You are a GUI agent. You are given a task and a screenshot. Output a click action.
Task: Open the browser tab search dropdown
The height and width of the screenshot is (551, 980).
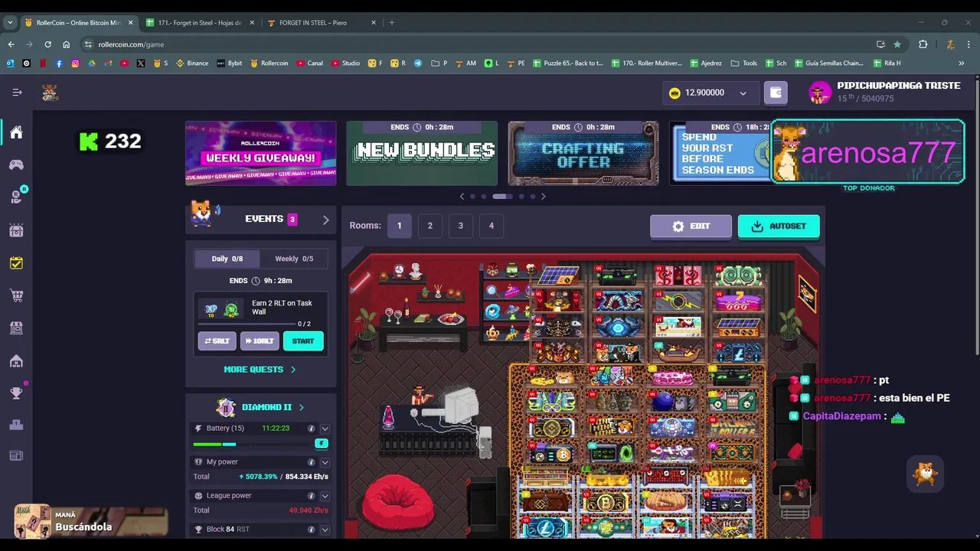[x=10, y=22]
